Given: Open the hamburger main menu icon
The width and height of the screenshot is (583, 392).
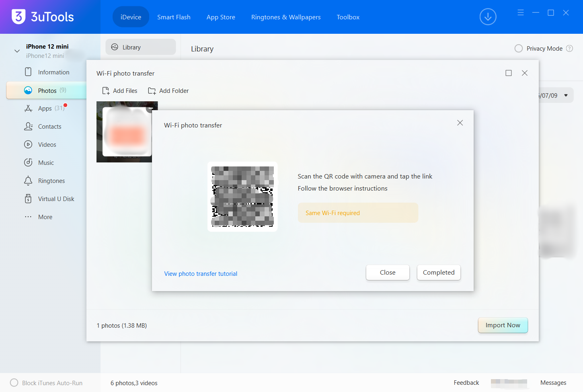Looking at the screenshot, I should coord(521,12).
